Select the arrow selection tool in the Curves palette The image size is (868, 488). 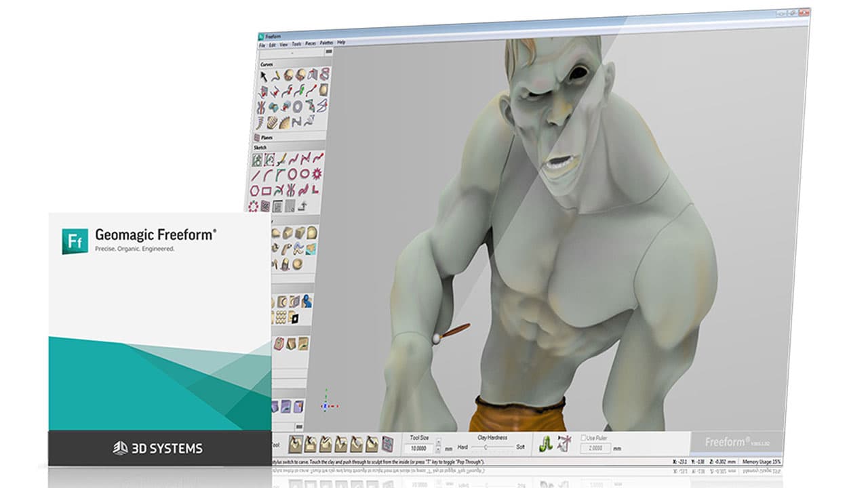(264, 76)
